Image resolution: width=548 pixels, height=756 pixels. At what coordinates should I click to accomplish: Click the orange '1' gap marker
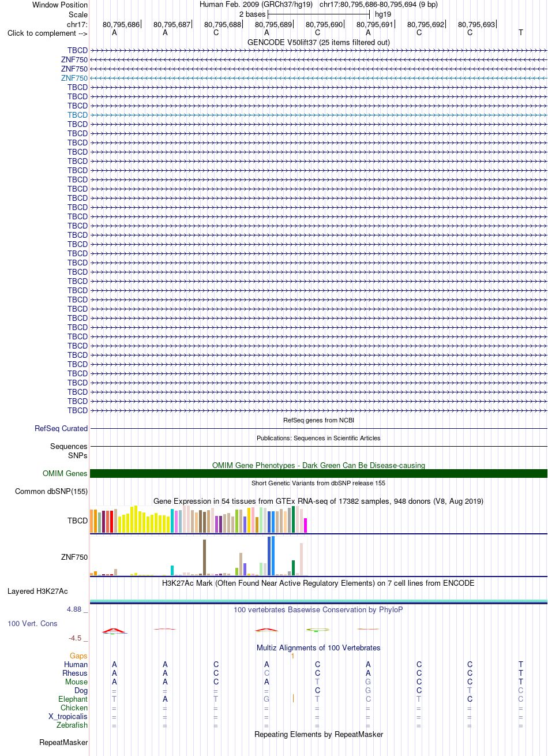tap(293, 656)
